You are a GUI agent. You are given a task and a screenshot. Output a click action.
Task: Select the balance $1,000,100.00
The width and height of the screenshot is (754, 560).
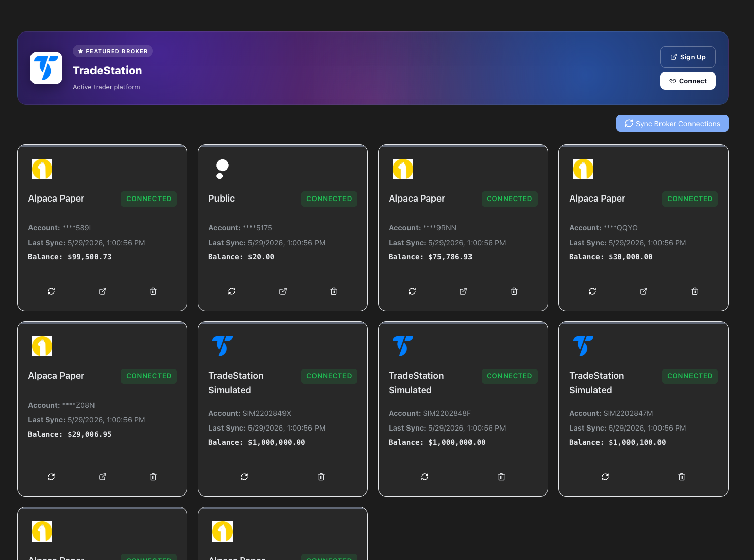pos(637,442)
